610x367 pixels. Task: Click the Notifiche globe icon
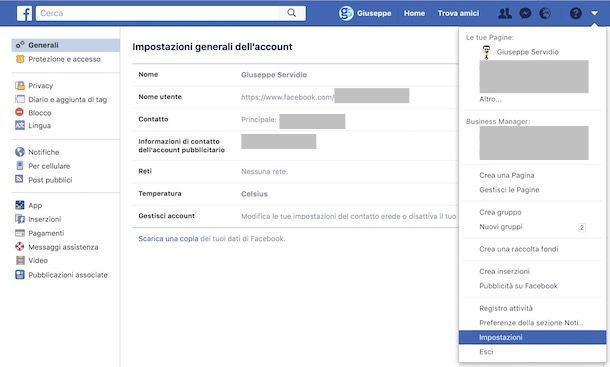(x=20, y=152)
